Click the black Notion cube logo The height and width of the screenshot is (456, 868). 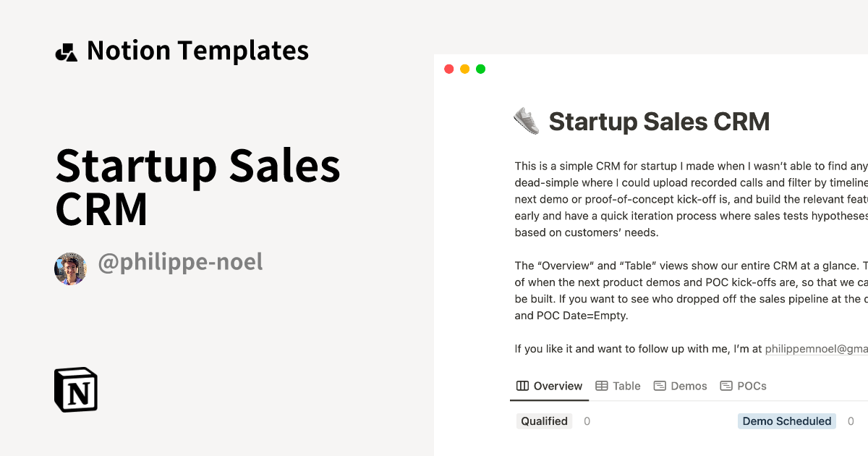pyautogui.click(x=76, y=389)
